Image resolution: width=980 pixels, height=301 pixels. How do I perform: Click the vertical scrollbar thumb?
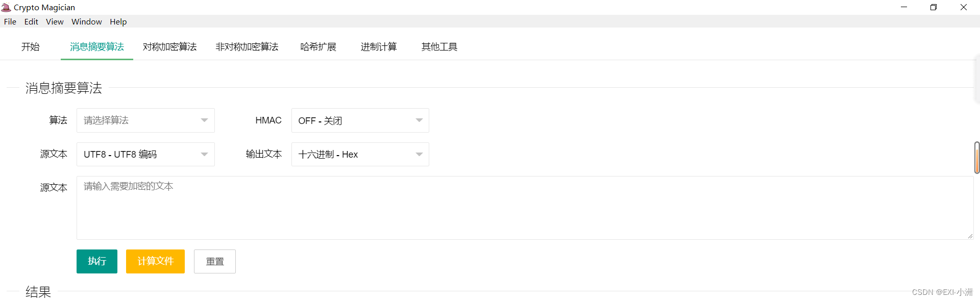point(977,158)
